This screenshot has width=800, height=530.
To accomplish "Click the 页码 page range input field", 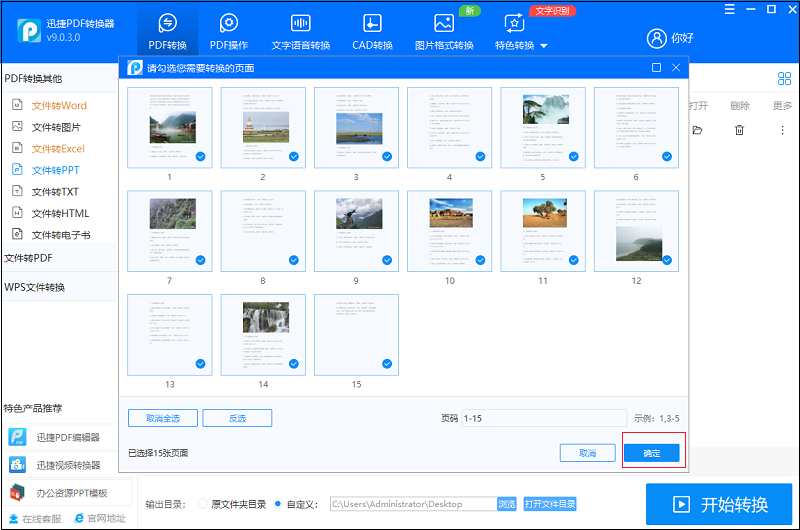I will click(x=544, y=418).
